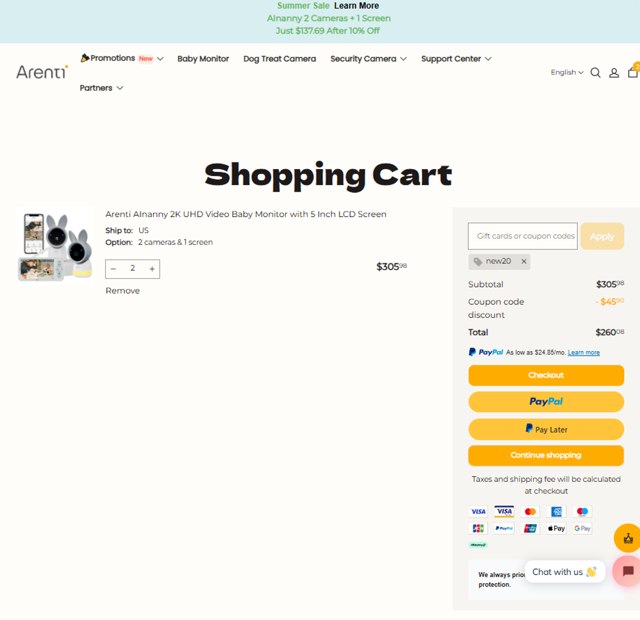This screenshot has height=620, width=640.
Task: Click Continue shopping button
Action: (546, 455)
